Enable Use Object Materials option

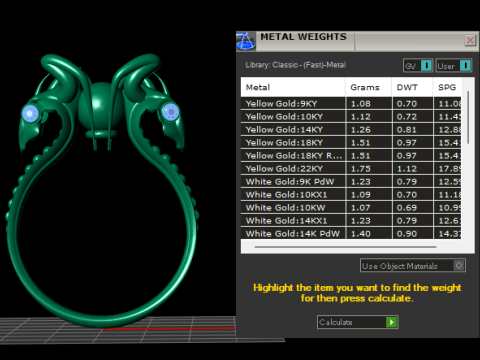(413, 266)
